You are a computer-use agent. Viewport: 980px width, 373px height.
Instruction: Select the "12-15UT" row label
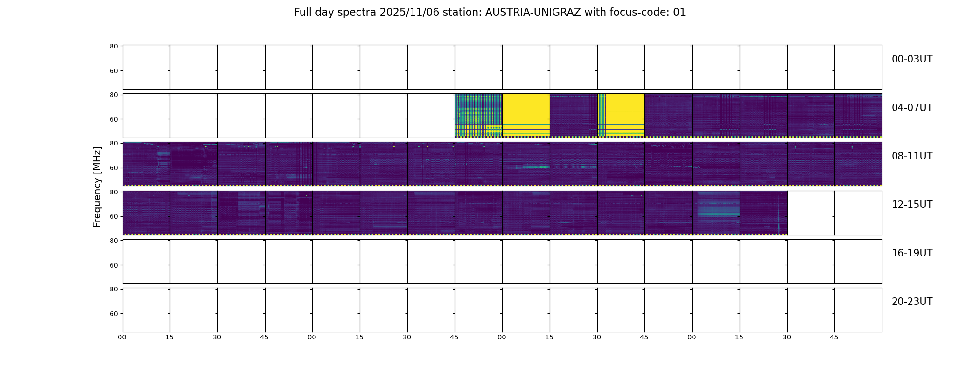(x=912, y=205)
